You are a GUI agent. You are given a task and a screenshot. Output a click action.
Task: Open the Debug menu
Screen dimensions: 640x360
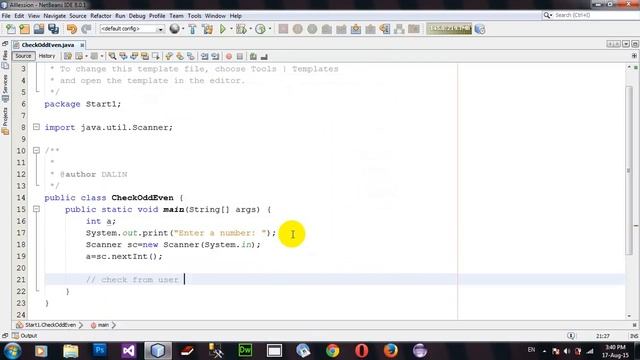[137, 16]
